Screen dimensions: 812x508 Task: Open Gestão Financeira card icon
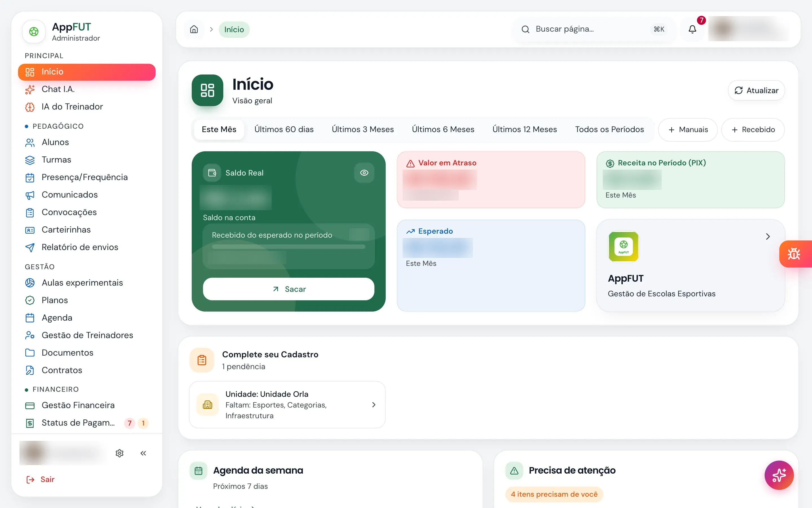click(30, 406)
